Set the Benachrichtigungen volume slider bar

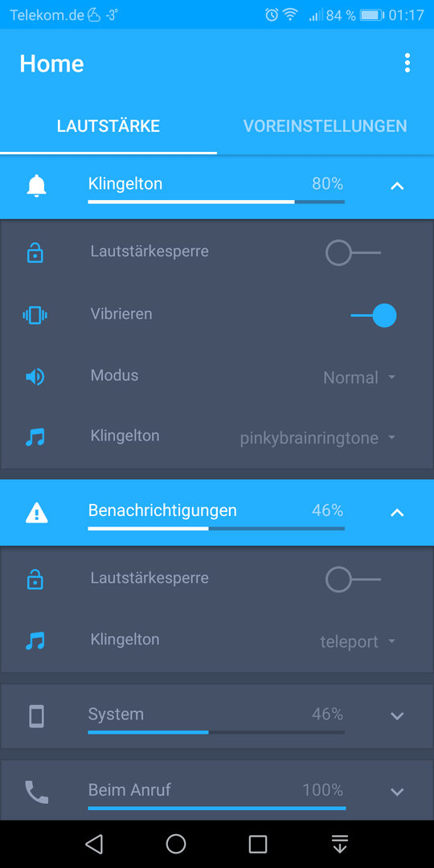pos(216,529)
